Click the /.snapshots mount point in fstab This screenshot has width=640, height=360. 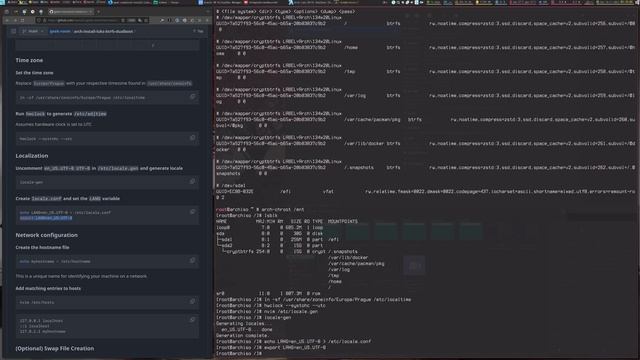click(x=359, y=167)
